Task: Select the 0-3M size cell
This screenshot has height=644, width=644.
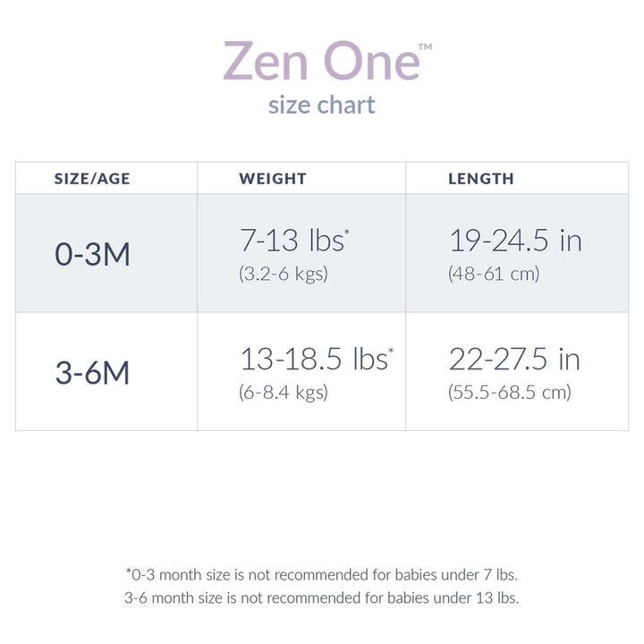Action: point(92,255)
